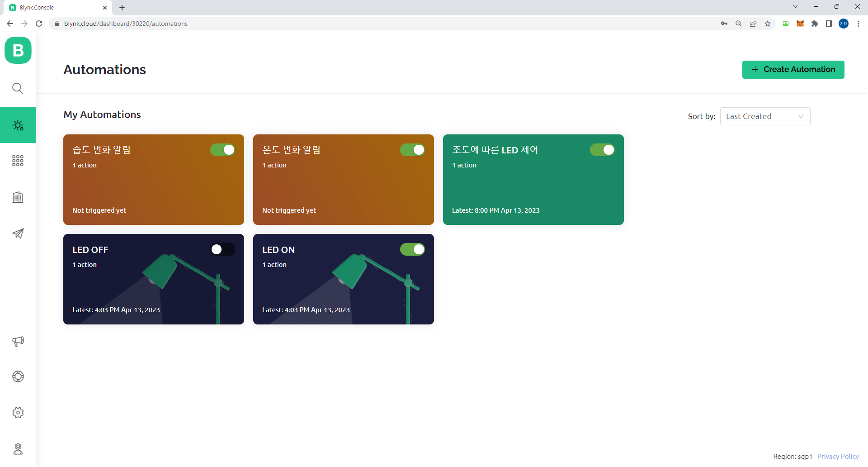The image size is (868, 467).
Task: Reload the page with the refresh icon
Action: coord(39,24)
